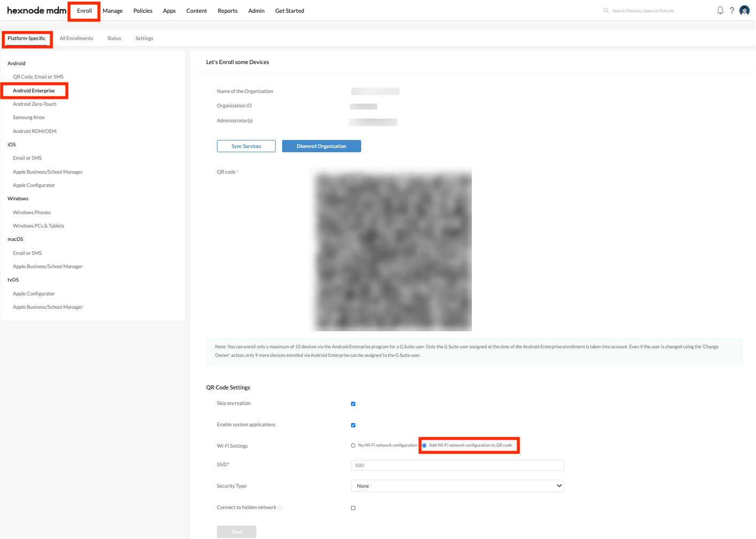
Task: Select Email or SMS under iOS
Action: (x=27, y=158)
